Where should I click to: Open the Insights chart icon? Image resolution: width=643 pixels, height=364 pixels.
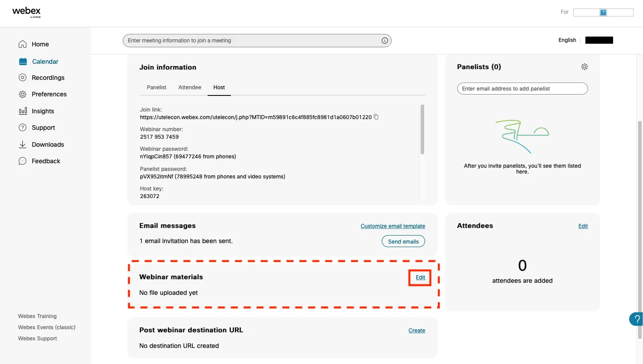click(x=22, y=111)
